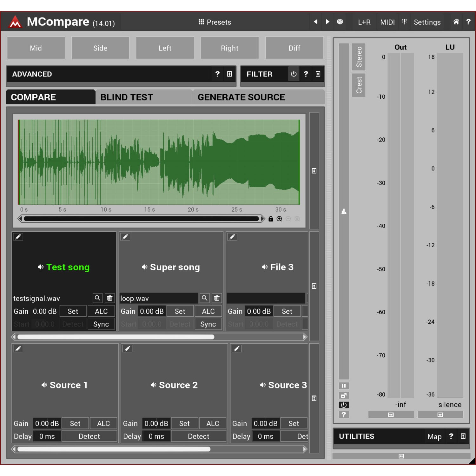This screenshot has width=476, height=476.
Task: Delete loop.wav with trash icon
Action: [217, 298]
